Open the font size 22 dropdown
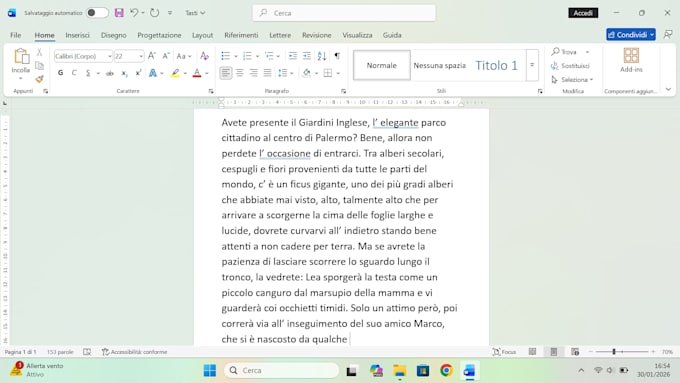The height and width of the screenshot is (383, 680). click(141, 56)
